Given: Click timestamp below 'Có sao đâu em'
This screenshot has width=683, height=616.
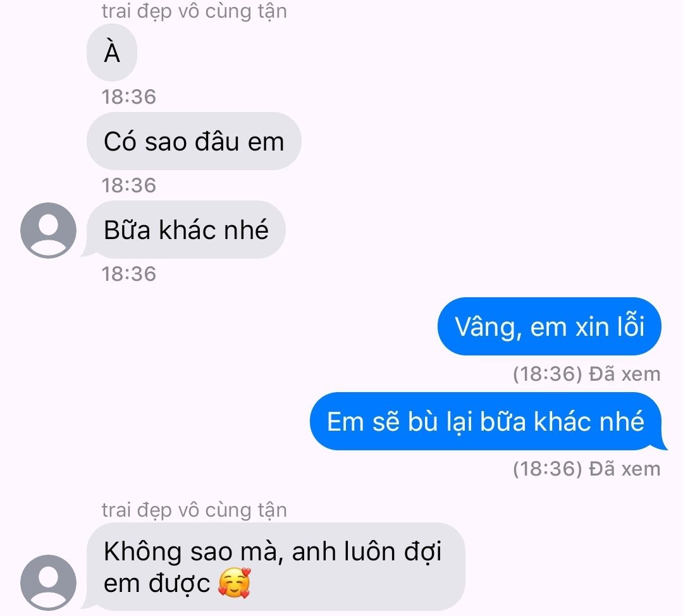Looking at the screenshot, I should point(129,185).
